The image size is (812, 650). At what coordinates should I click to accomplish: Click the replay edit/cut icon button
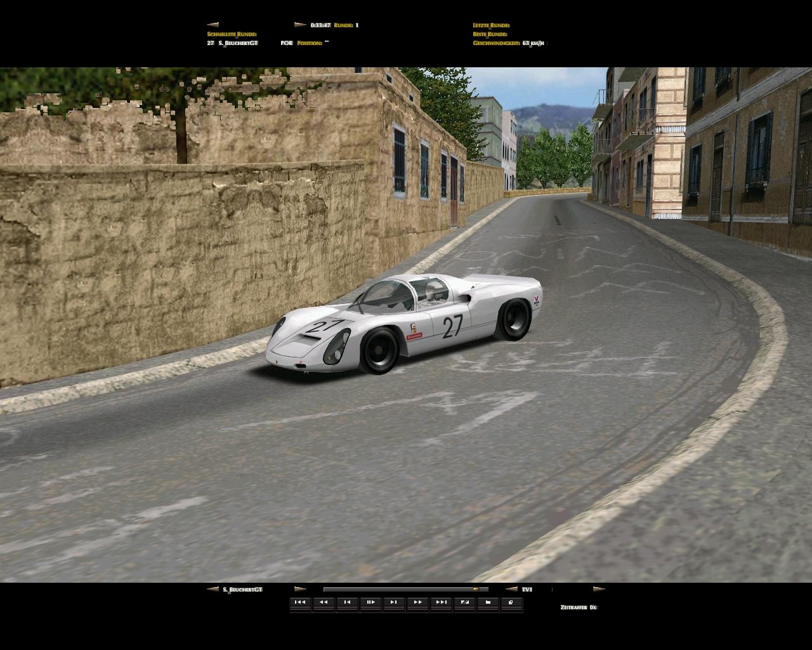[465, 602]
